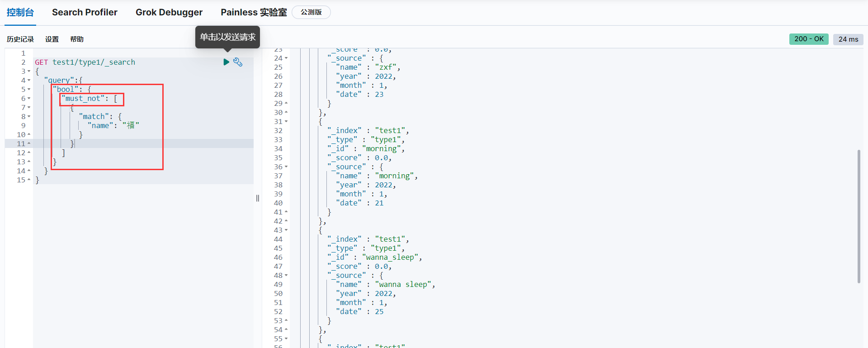
Task: Collapse response _source fold at line 36
Action: click(x=286, y=167)
